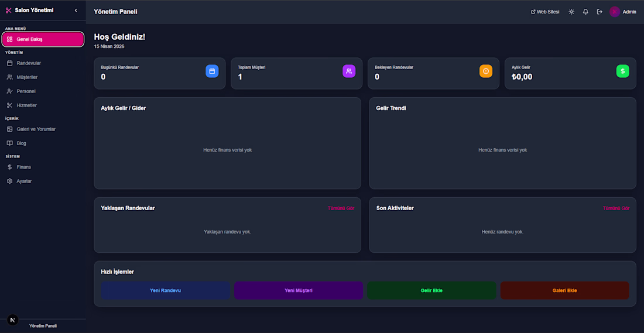The image size is (644, 333).
Task: Click the dollar icon beside Finans
Action: [10, 167]
